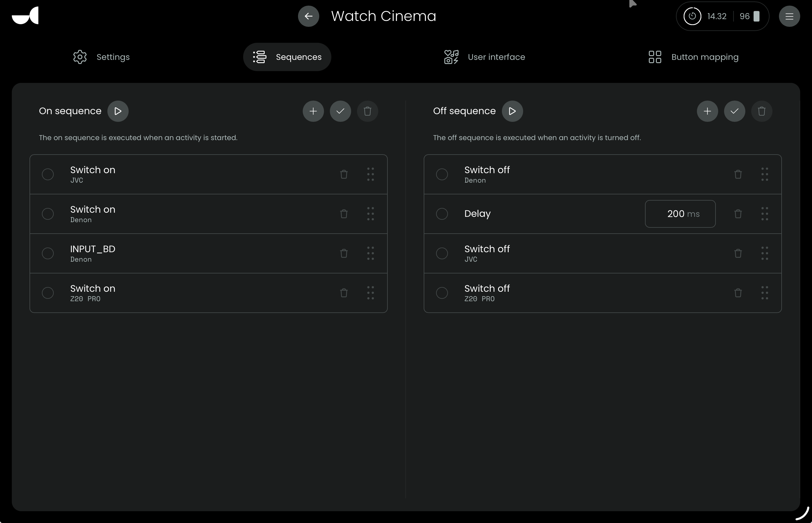This screenshot has width=812, height=523.
Task: Delete the INPUT_BD Denon step
Action: click(344, 253)
